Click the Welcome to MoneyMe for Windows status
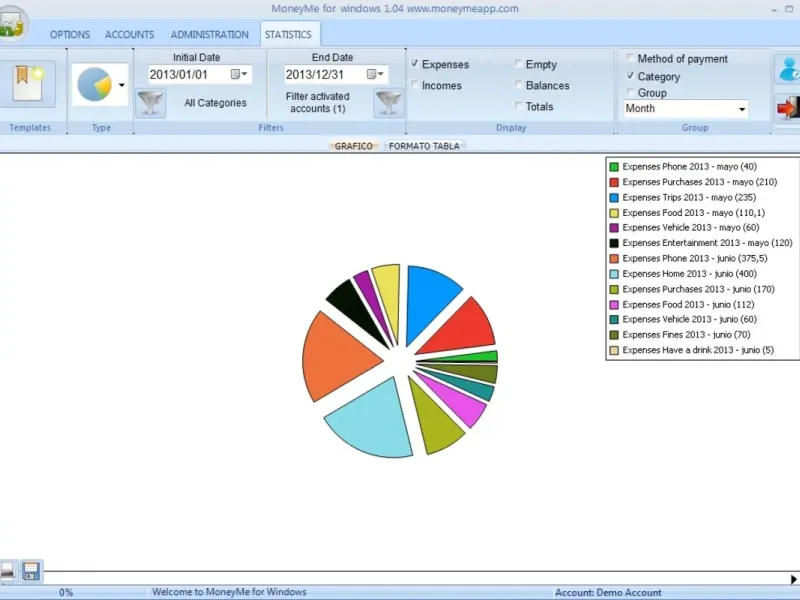The image size is (800, 600). (x=229, y=592)
